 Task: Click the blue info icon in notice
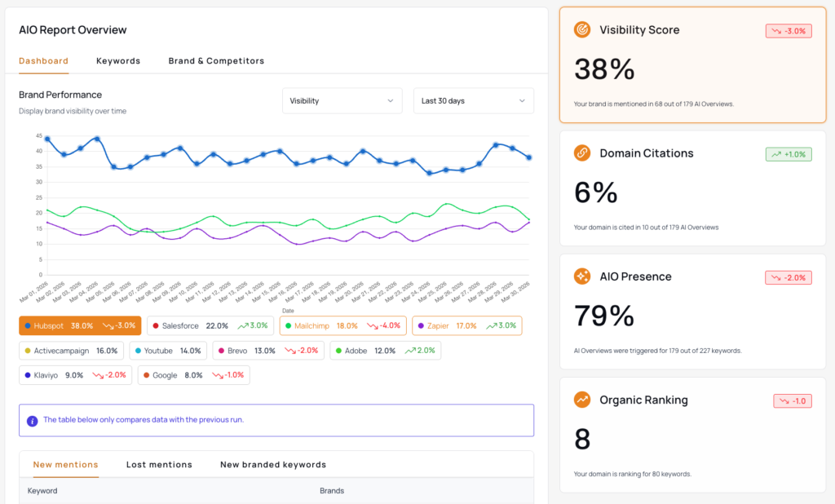[x=33, y=421]
